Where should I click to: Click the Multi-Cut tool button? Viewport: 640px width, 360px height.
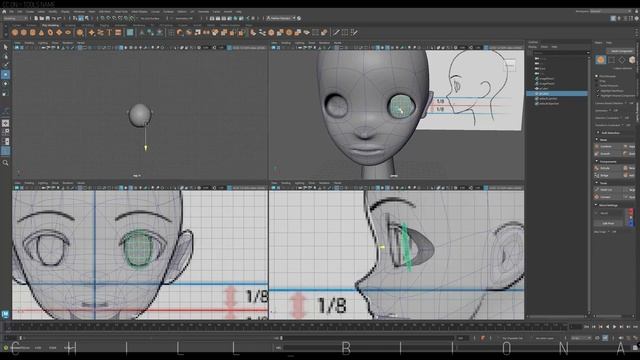click(606, 190)
